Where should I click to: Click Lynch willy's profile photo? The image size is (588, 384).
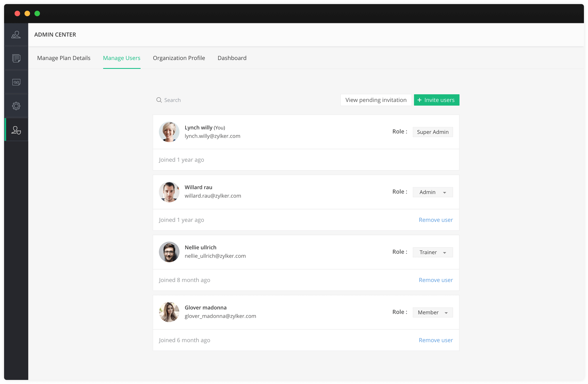tap(169, 132)
